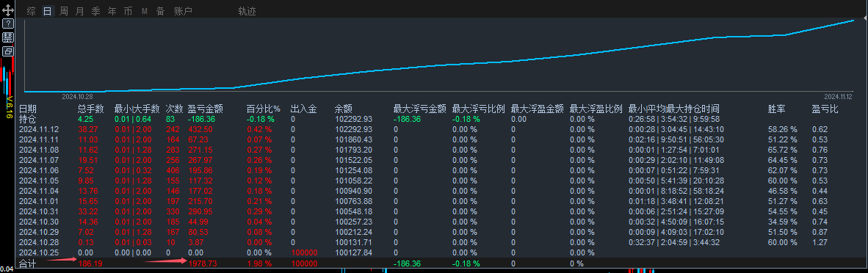Click total lots value 33.22
The image size is (868, 273).
tap(87, 211)
